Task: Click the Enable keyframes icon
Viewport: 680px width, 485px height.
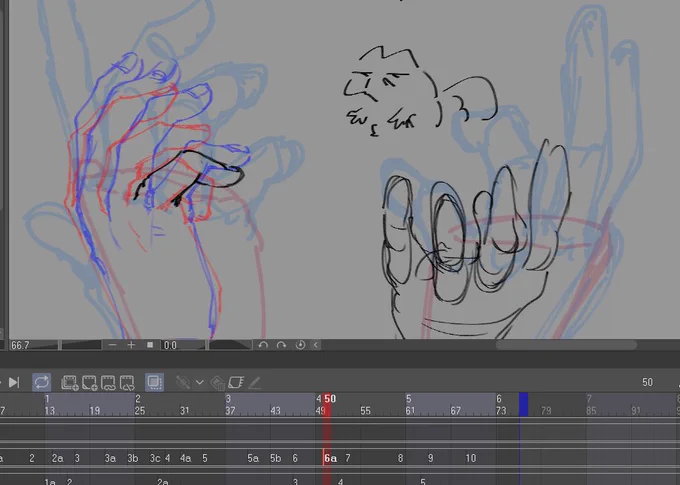Action: pyautogui.click(x=183, y=382)
